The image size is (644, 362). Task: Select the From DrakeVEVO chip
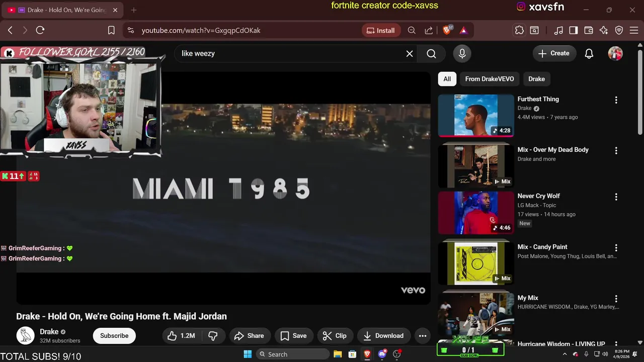coord(490,79)
